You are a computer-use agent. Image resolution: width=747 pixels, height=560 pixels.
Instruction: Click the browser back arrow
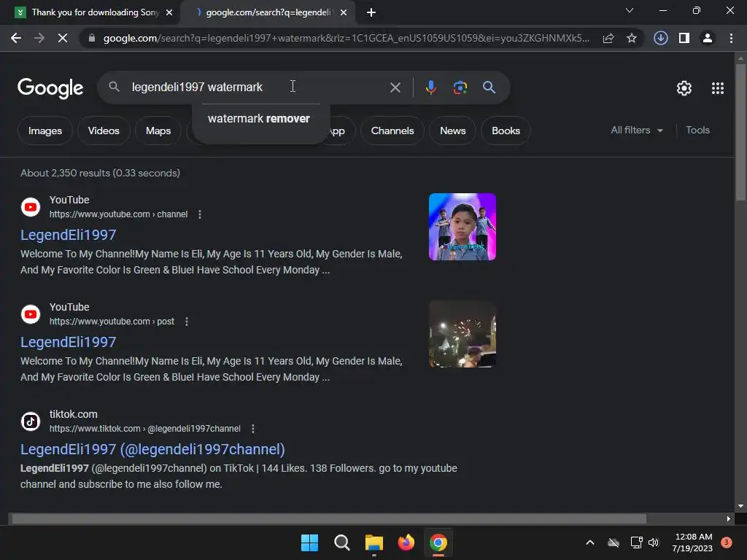(16, 38)
